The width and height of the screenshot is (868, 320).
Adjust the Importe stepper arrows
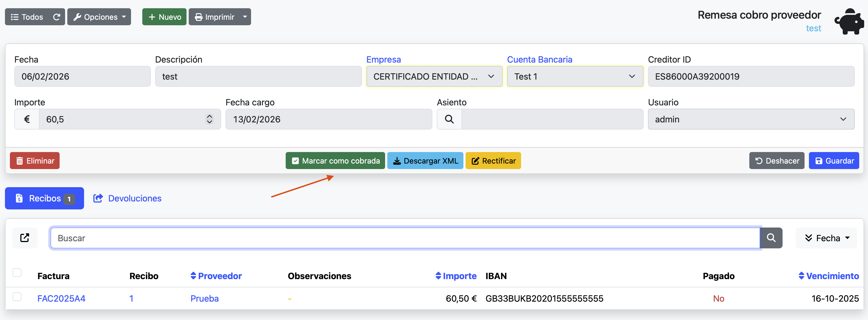[209, 119]
